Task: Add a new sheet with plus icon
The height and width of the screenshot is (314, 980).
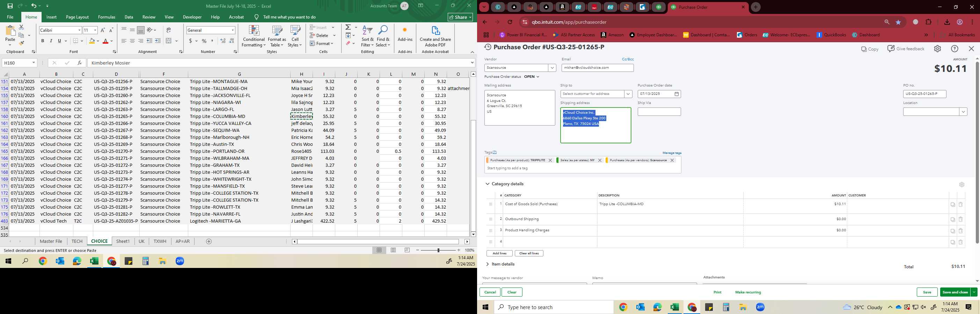Action: pos(209,241)
